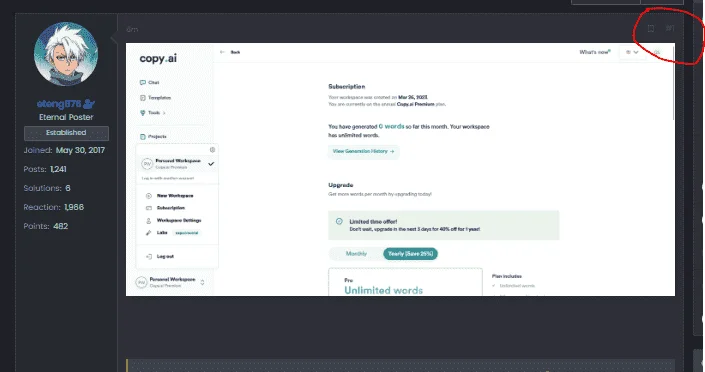The height and width of the screenshot is (372, 705).
Task: Click 'Log in with another account' link
Action: (x=168, y=178)
